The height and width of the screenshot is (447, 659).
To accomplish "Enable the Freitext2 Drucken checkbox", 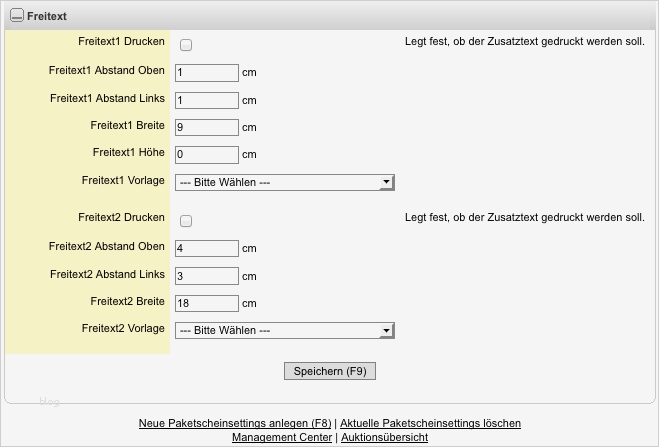I will click(186, 221).
